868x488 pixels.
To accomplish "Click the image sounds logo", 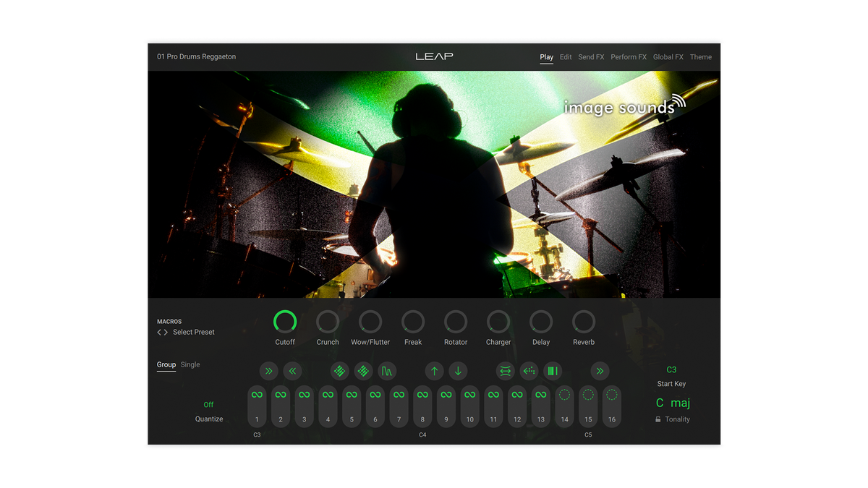I will tap(624, 106).
